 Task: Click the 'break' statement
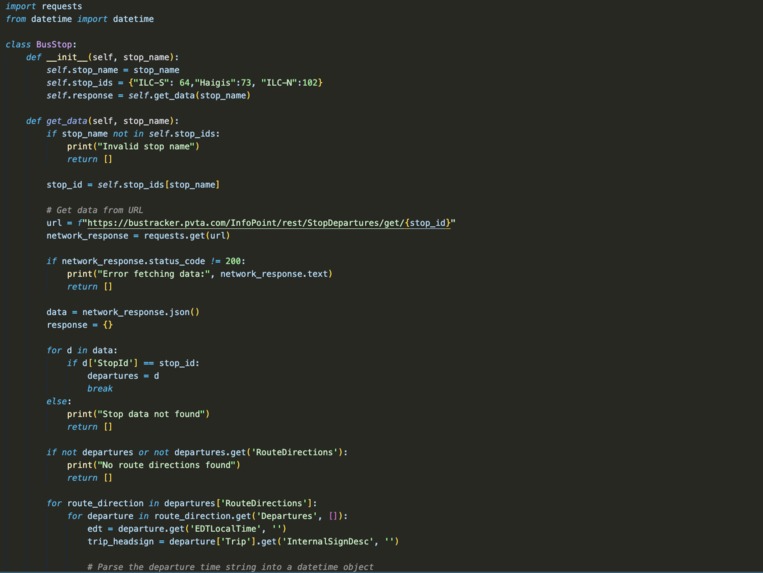tap(100, 389)
